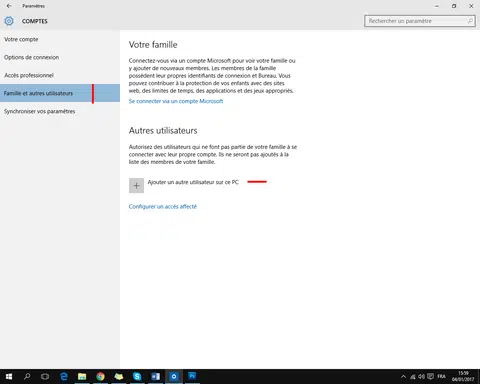Select Famille et autres utilisateurs
Image resolution: width=480 pixels, height=384 pixels.
point(60,93)
